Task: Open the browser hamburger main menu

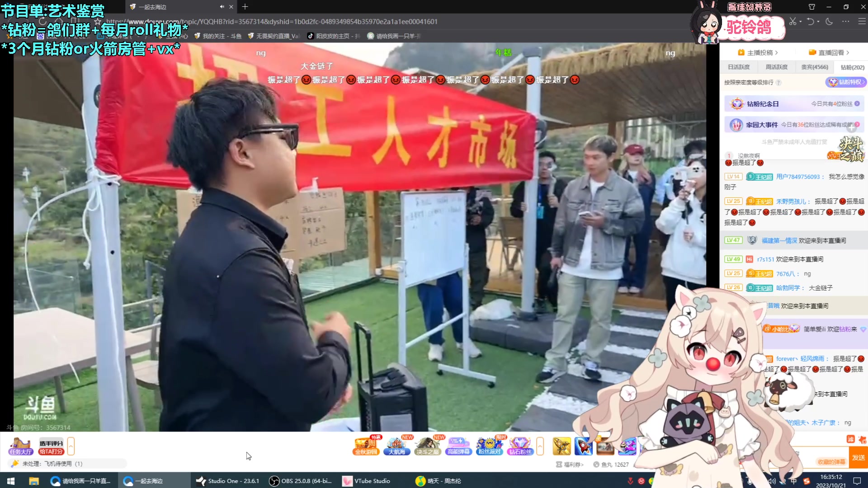Action: point(862,21)
